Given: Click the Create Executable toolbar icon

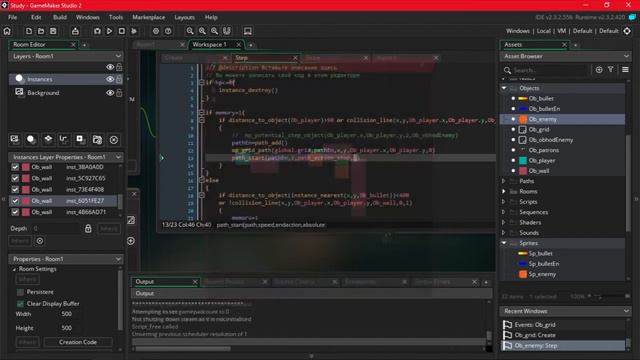Looking at the screenshot, I should pos(75,31).
